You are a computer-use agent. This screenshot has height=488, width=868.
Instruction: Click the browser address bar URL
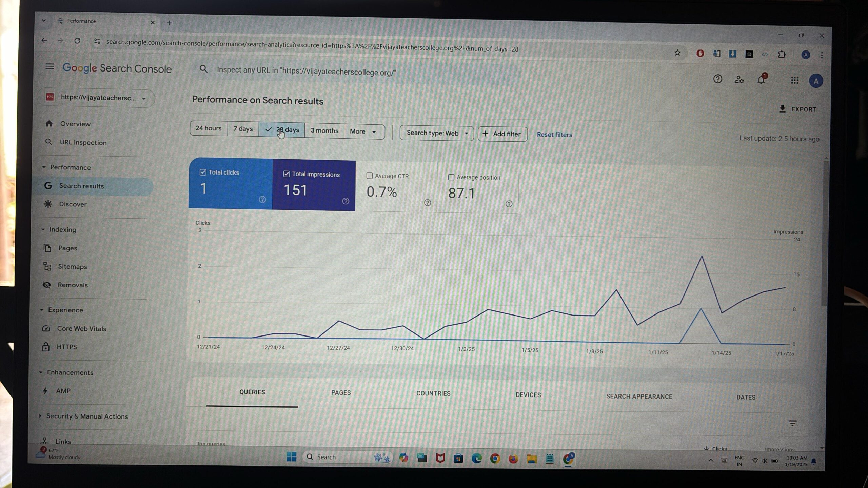coord(312,45)
